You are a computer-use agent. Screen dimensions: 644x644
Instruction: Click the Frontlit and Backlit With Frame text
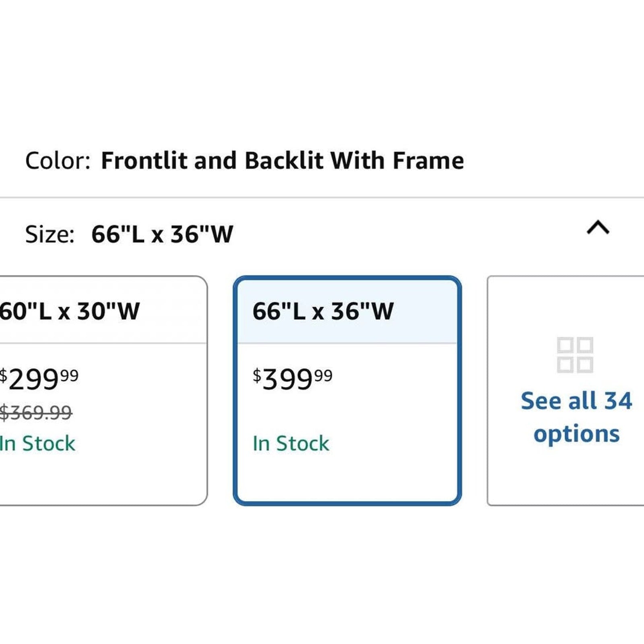[283, 161]
